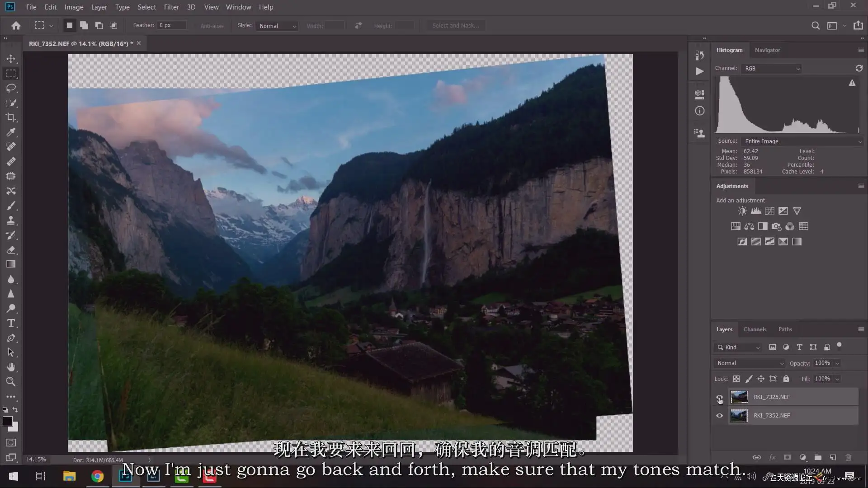Viewport: 868px width, 488px height.
Task: Toggle visibility of RKI_7325.NEF layer
Action: [719, 398]
